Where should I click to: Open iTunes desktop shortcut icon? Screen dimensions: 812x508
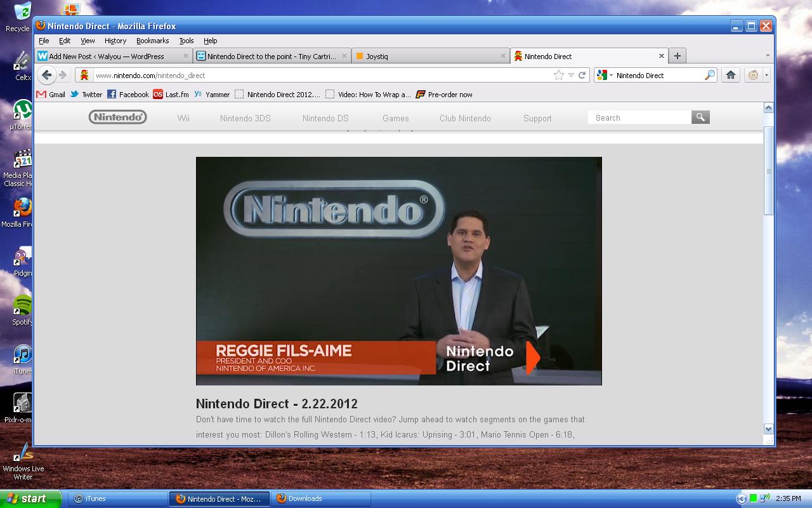click(x=23, y=356)
